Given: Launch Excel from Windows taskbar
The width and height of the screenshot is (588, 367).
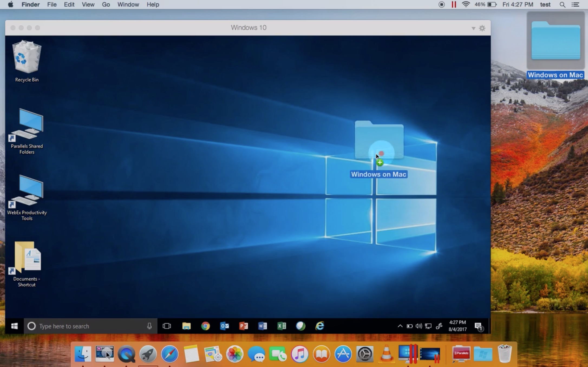Looking at the screenshot, I should (282, 326).
